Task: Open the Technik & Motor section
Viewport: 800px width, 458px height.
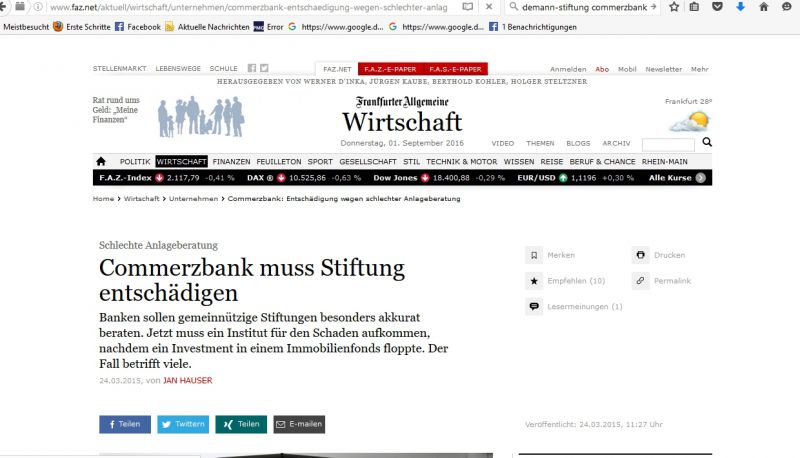Action: coord(462,162)
